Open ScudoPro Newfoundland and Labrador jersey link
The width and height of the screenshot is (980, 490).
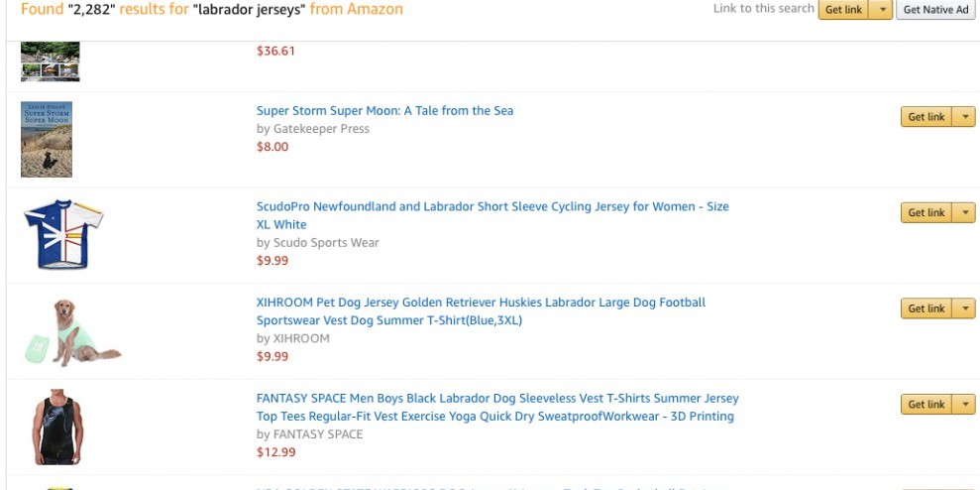491,207
